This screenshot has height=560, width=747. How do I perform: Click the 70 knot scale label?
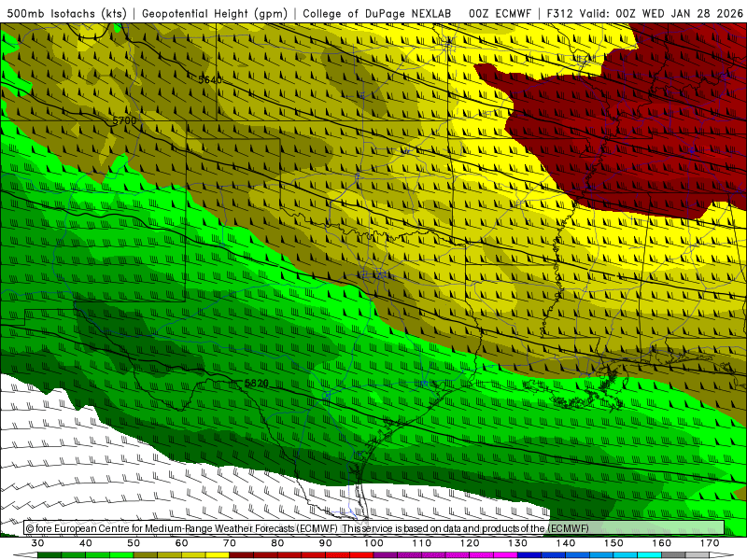[230, 543]
